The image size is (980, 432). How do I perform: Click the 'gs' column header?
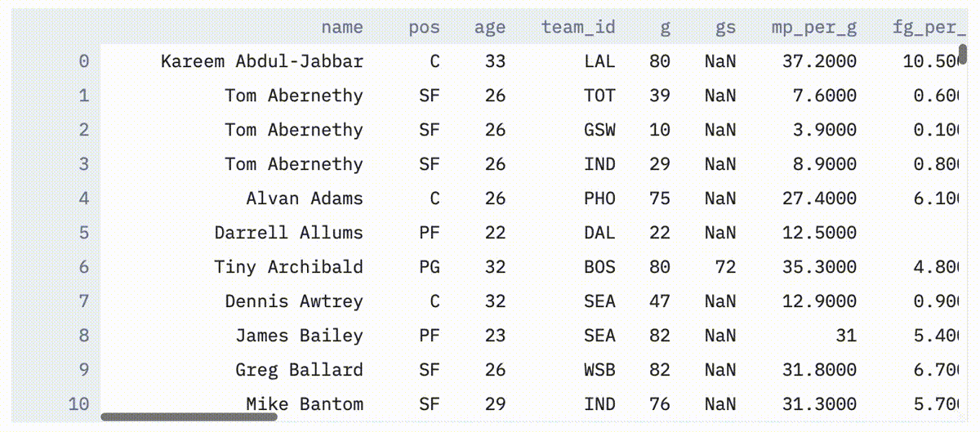[725, 27]
